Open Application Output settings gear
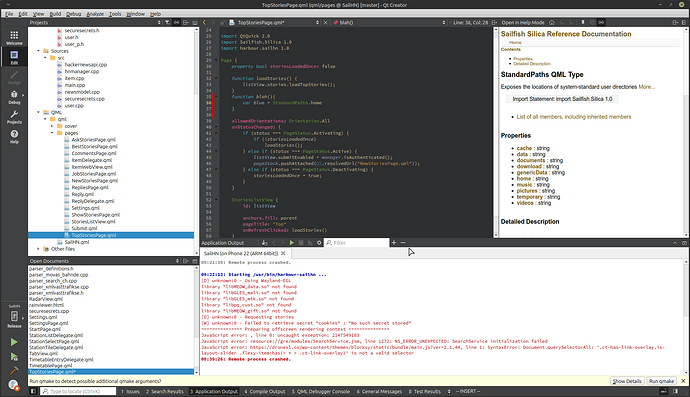This screenshot has height=397, width=690. 319,243
